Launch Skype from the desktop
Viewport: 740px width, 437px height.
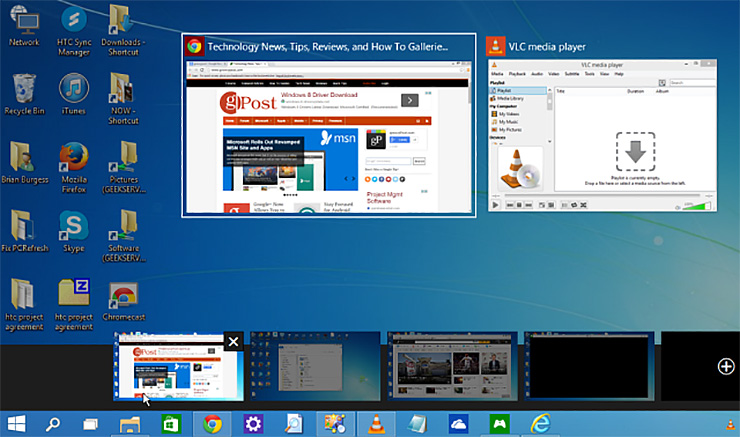(74, 231)
